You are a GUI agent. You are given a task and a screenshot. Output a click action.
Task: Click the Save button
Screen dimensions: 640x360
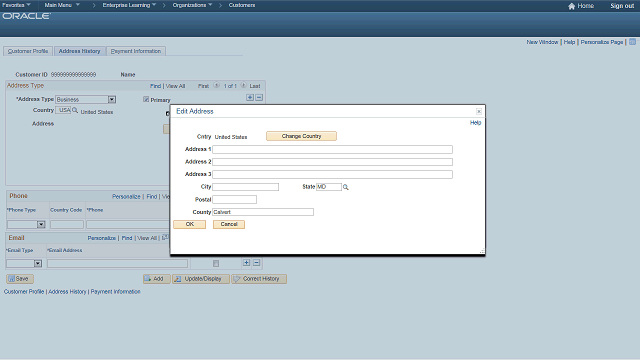(x=20, y=279)
